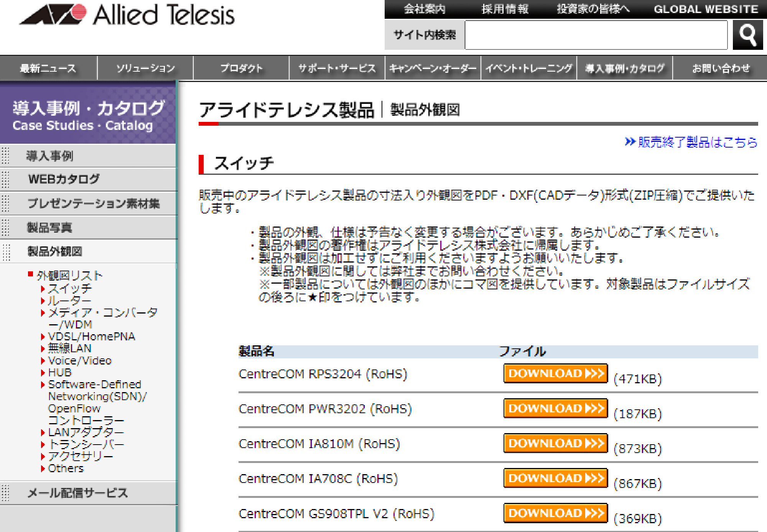The height and width of the screenshot is (532, 767).
Task: Select プレゼンテーション素材集 in sidebar
Action: tap(88, 203)
